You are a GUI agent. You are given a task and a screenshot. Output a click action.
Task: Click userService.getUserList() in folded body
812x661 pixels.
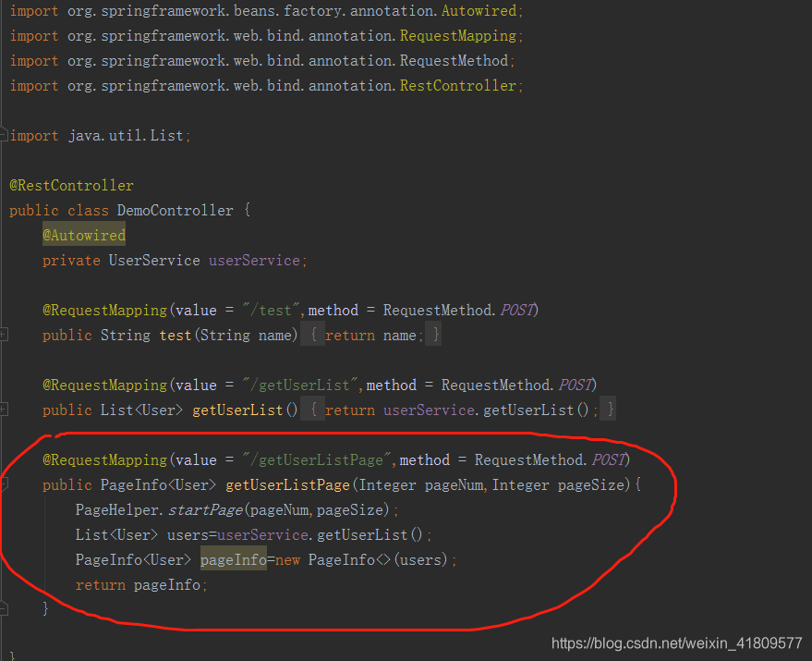pyautogui.click(x=486, y=410)
